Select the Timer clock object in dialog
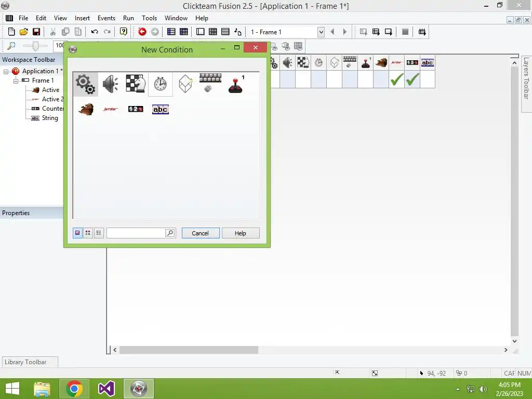532x399 pixels. [x=160, y=84]
